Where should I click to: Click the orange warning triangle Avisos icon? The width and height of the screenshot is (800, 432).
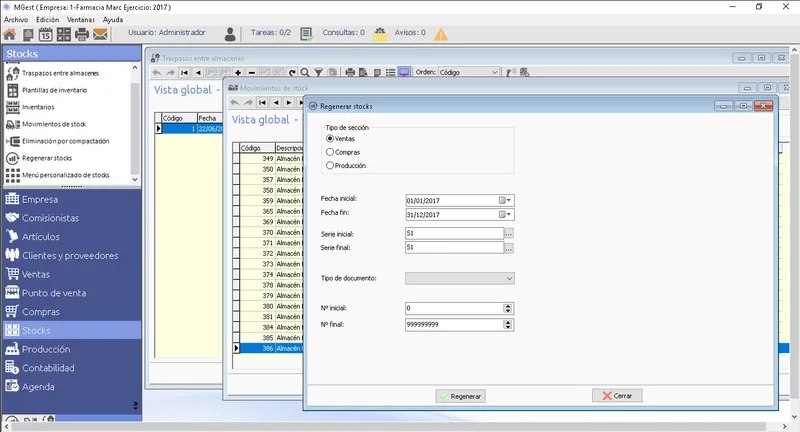point(441,35)
